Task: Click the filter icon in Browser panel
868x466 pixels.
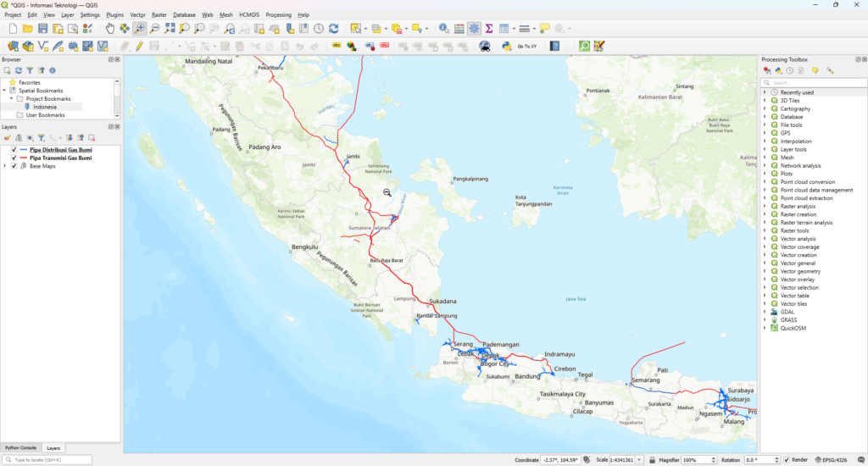Action: click(29, 70)
